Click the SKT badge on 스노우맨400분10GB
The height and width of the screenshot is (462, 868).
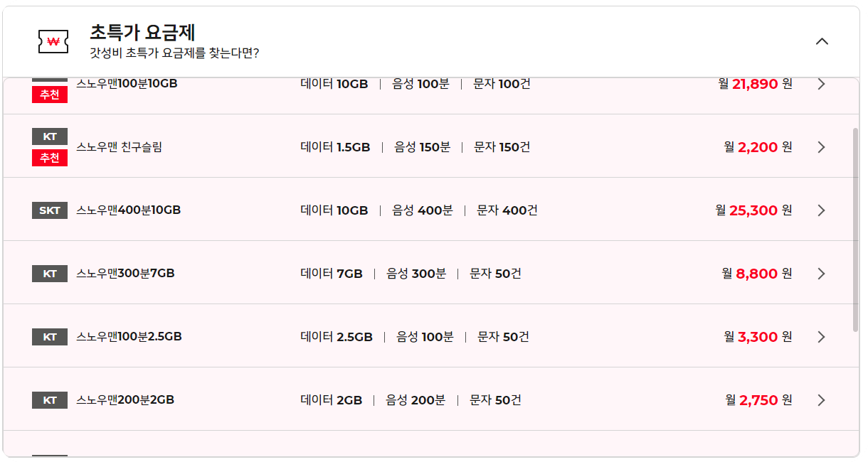[x=49, y=210]
